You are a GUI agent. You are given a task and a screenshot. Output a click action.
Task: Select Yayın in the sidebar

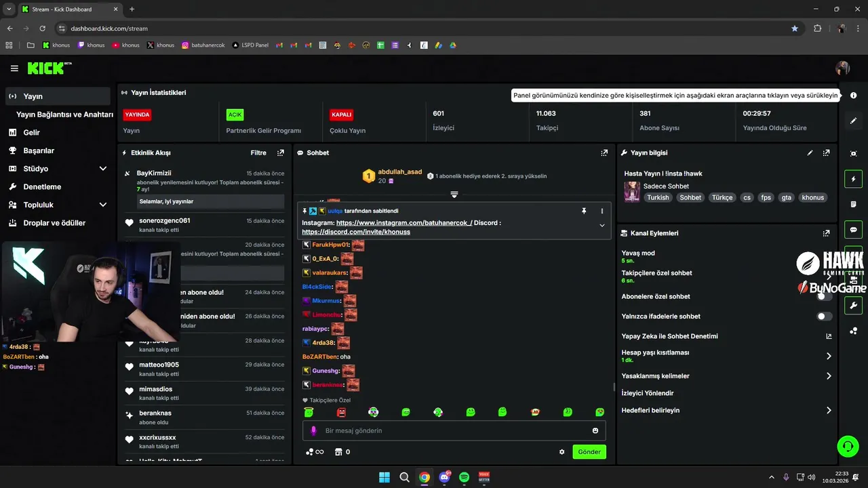[58, 96]
